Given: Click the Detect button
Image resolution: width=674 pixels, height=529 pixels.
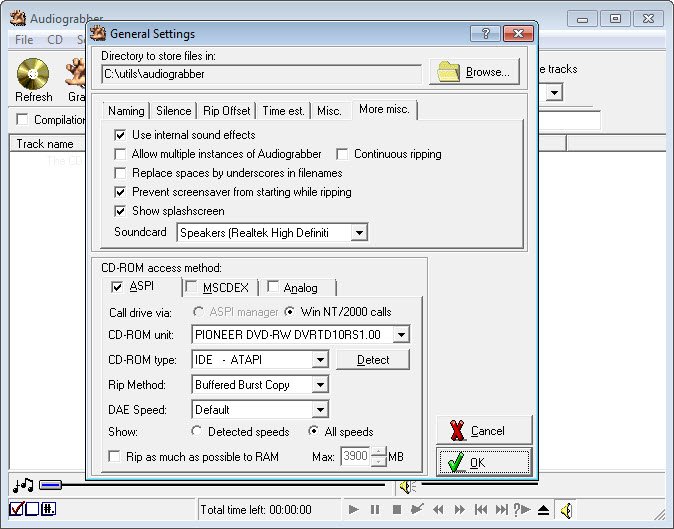Looking at the screenshot, I should coord(373,360).
